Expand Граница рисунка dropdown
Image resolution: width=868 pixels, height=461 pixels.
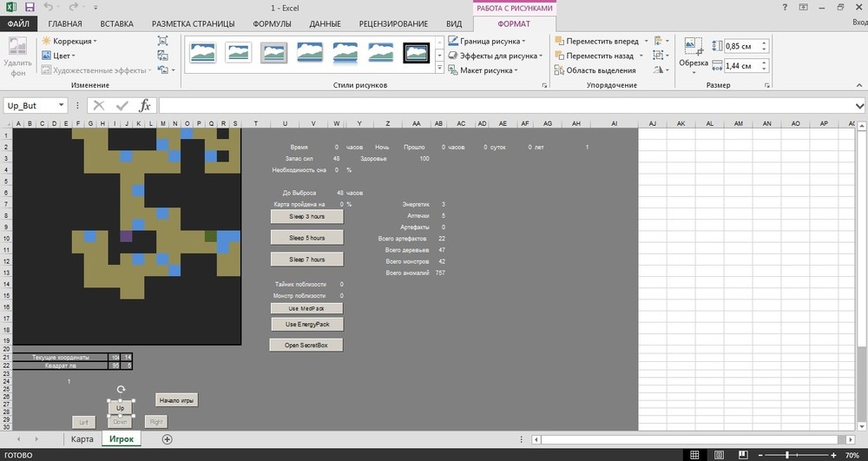point(490,41)
